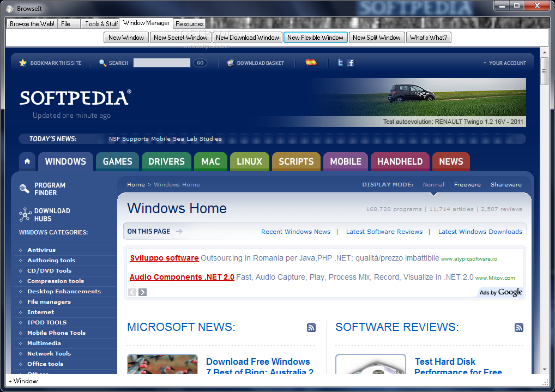
Task: Open the Resources menu
Action: [x=189, y=24]
